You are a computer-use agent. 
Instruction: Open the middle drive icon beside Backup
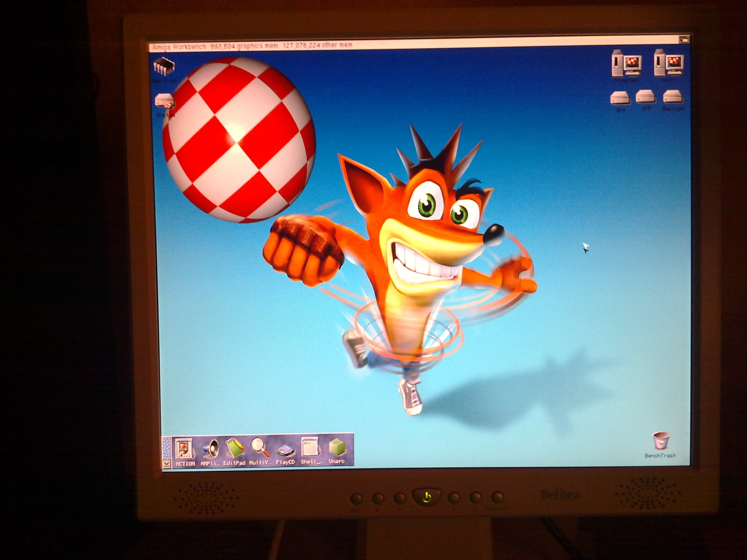[645, 97]
